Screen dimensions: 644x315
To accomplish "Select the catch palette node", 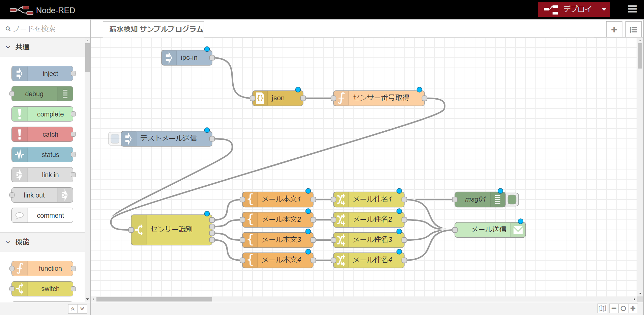I will pyautogui.click(x=42, y=134).
